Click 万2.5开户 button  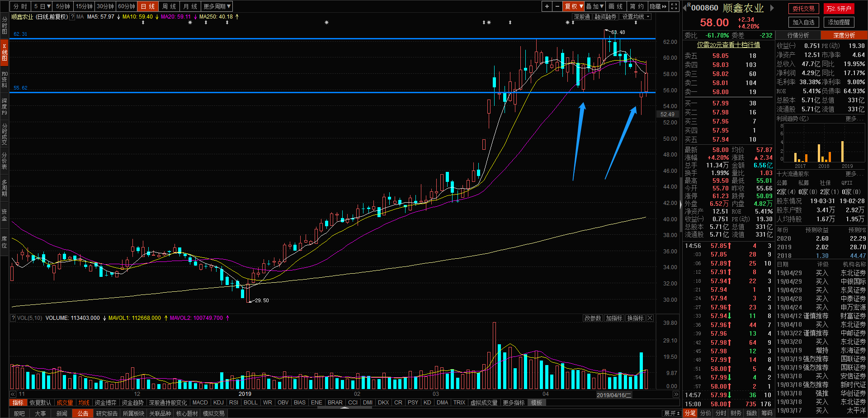(839, 9)
